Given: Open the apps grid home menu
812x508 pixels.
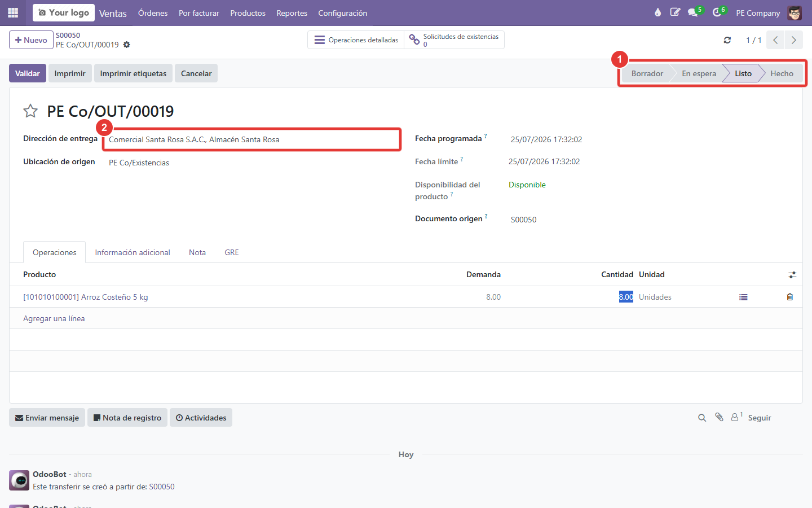Looking at the screenshot, I should (13, 12).
